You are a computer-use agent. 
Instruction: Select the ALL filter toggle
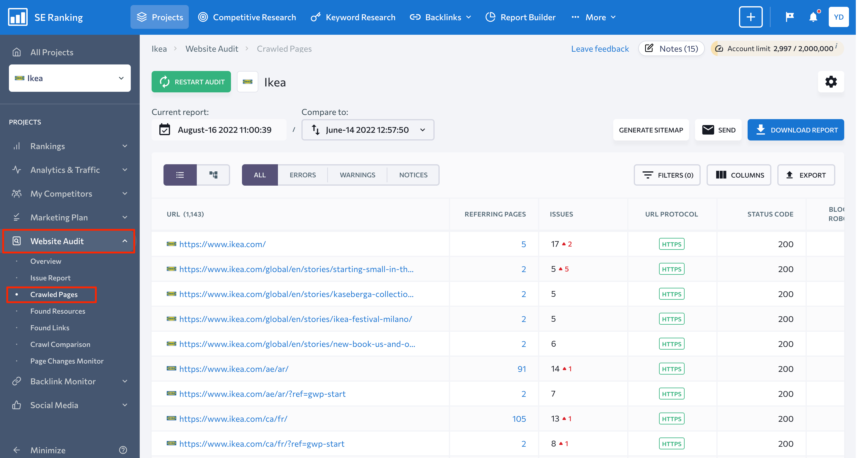[259, 174]
